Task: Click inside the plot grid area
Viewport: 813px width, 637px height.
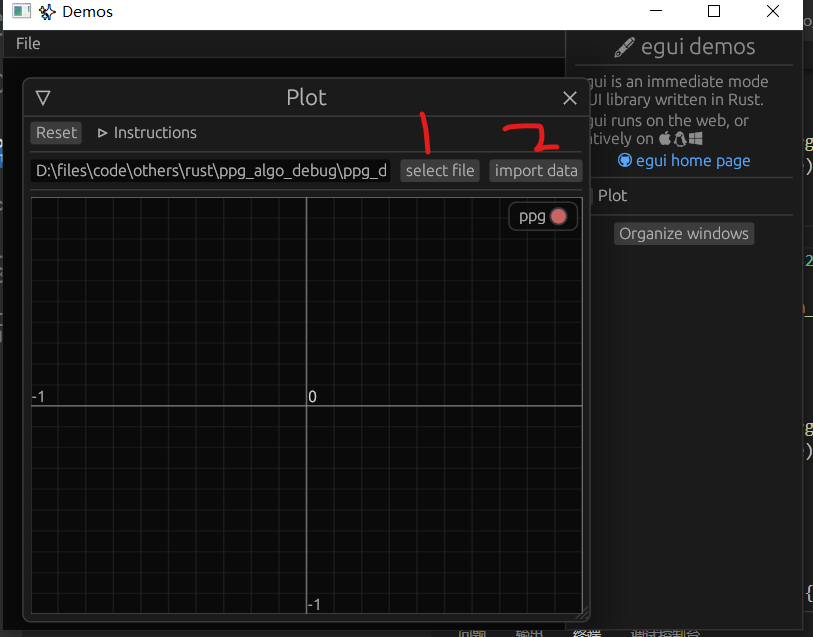Action: coord(306,405)
